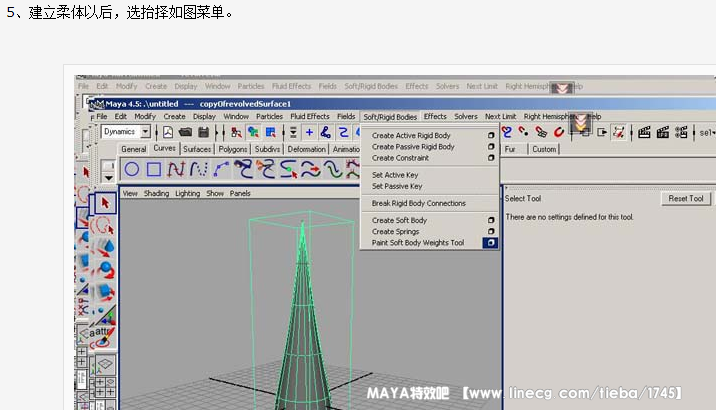Open Create Soft Body options box

pyautogui.click(x=490, y=220)
